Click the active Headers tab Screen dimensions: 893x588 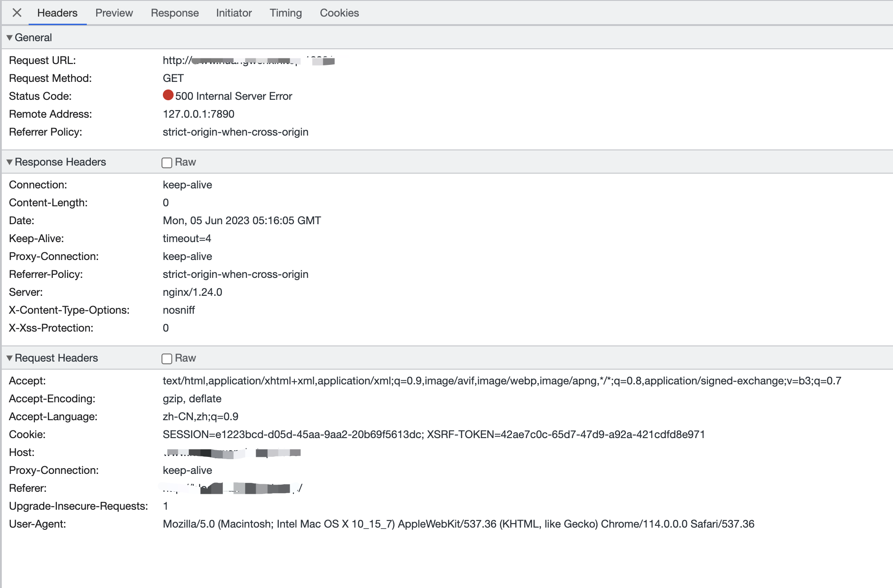point(57,13)
